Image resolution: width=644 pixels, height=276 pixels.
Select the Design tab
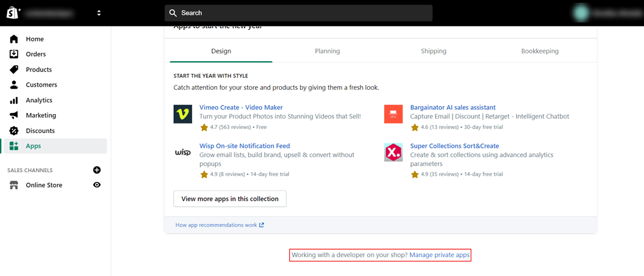(221, 51)
